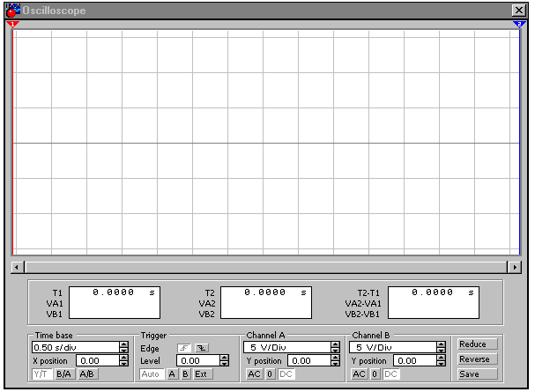Increase Channel A volts per division
Screen dimensions: 535x392
click(336, 344)
